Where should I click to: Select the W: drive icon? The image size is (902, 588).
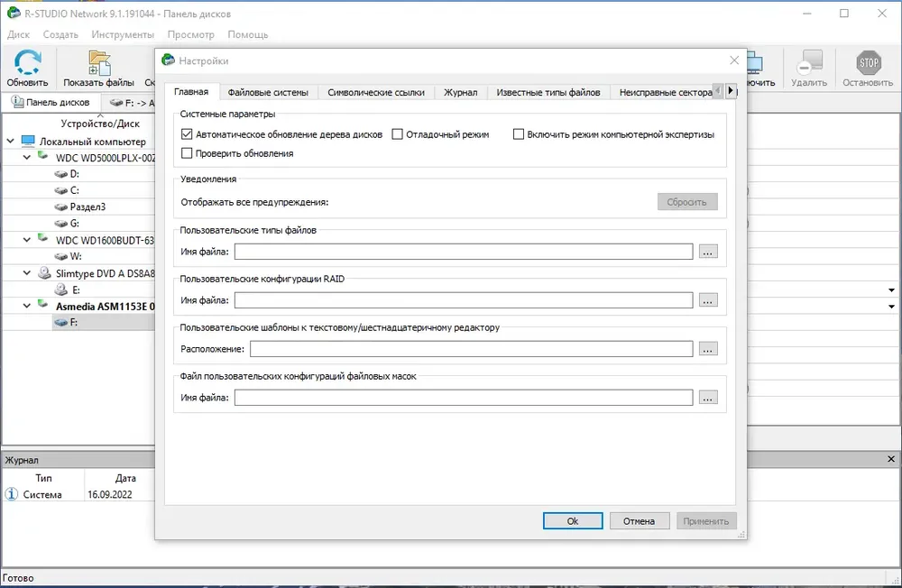point(60,257)
